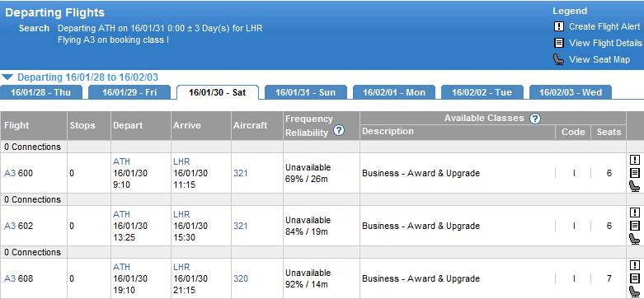Open Available Classes help icon
The width and height of the screenshot is (644, 299).
(x=535, y=119)
